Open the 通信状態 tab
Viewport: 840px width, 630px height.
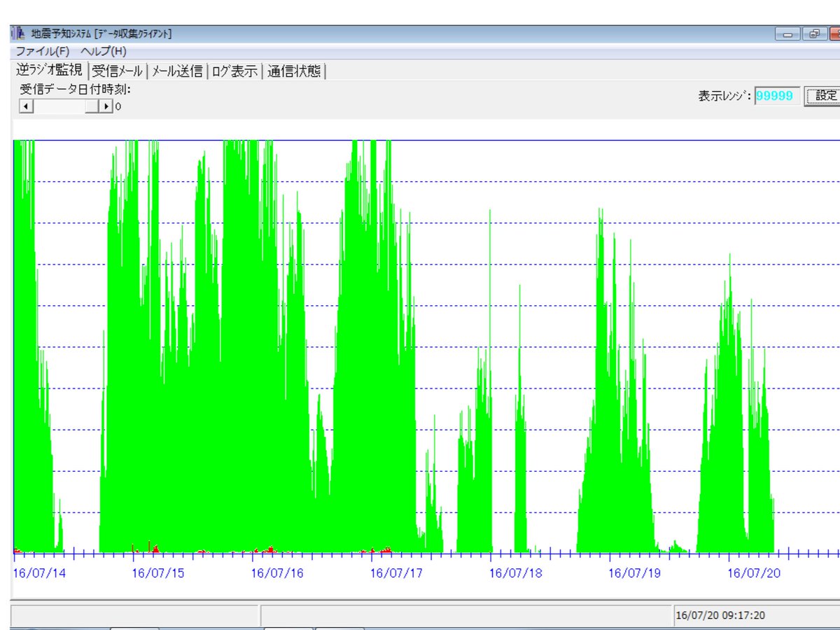[x=294, y=71]
